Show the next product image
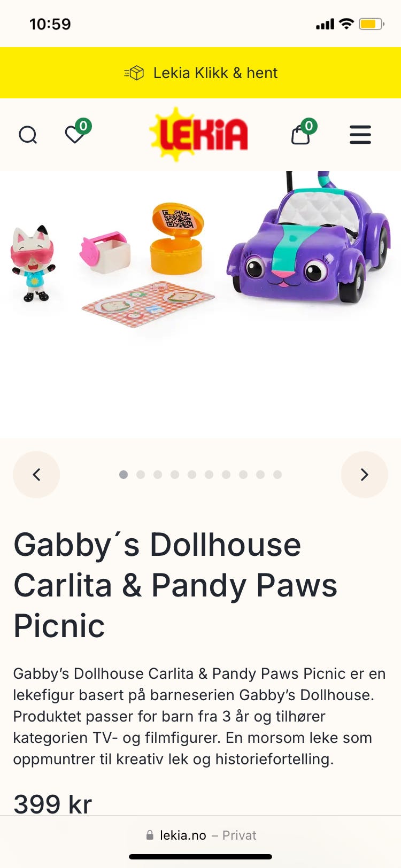This screenshot has height=868, width=401. [365, 475]
